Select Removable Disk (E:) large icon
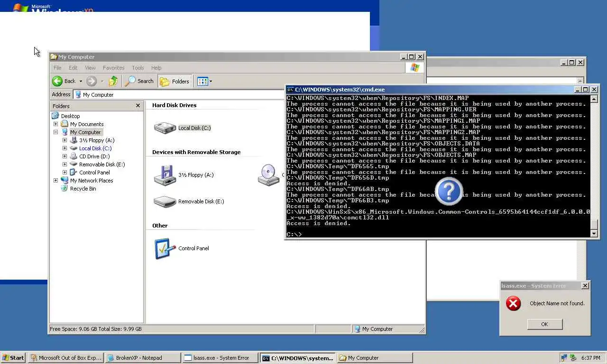Viewport: 607px width, 364px height. 165,201
